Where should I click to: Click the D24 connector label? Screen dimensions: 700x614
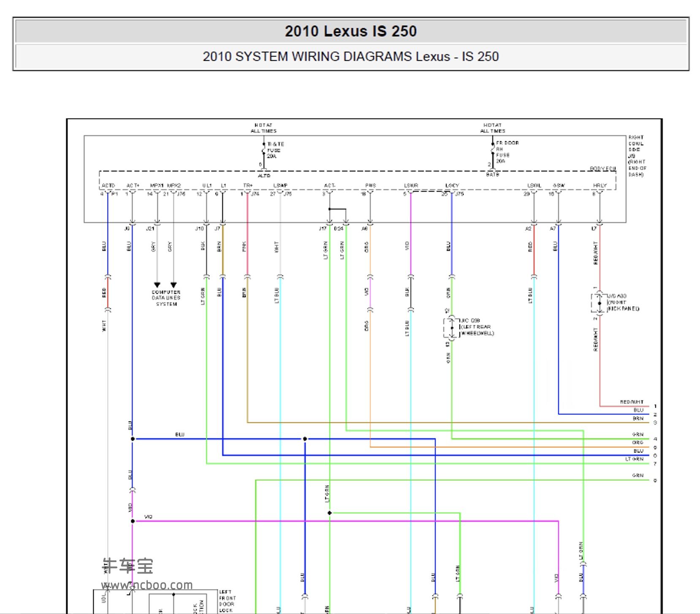(339, 228)
